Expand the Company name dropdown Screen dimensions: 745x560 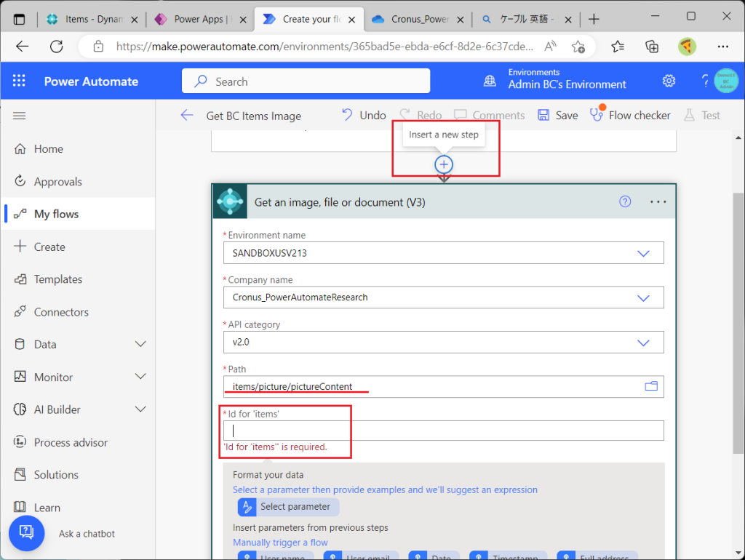[643, 297]
